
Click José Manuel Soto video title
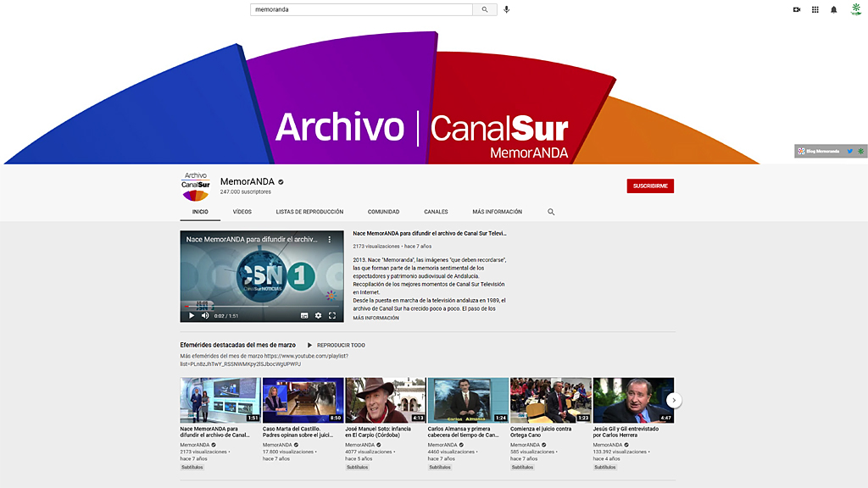point(378,432)
